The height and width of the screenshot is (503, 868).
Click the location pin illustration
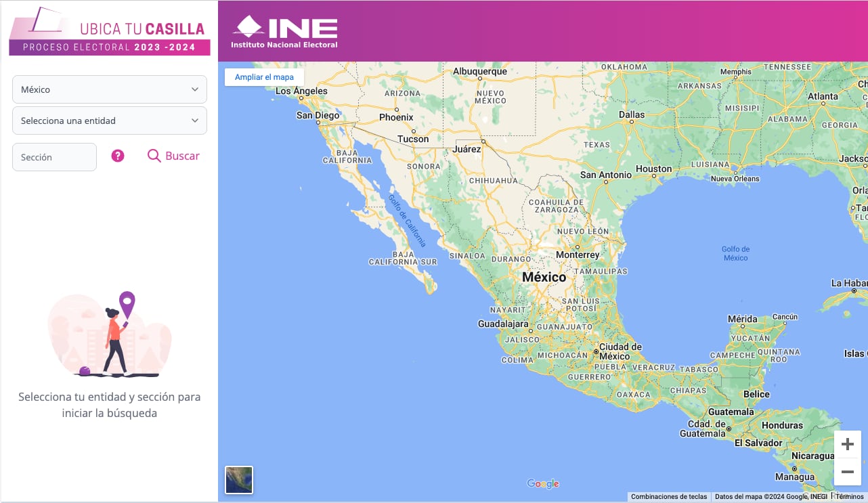click(127, 303)
